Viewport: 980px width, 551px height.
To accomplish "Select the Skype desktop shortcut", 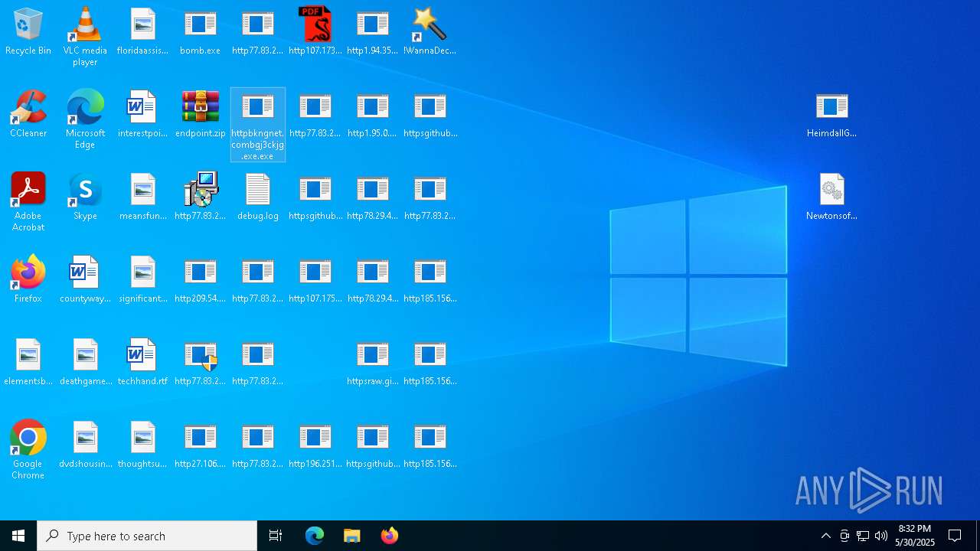I will tap(85, 197).
